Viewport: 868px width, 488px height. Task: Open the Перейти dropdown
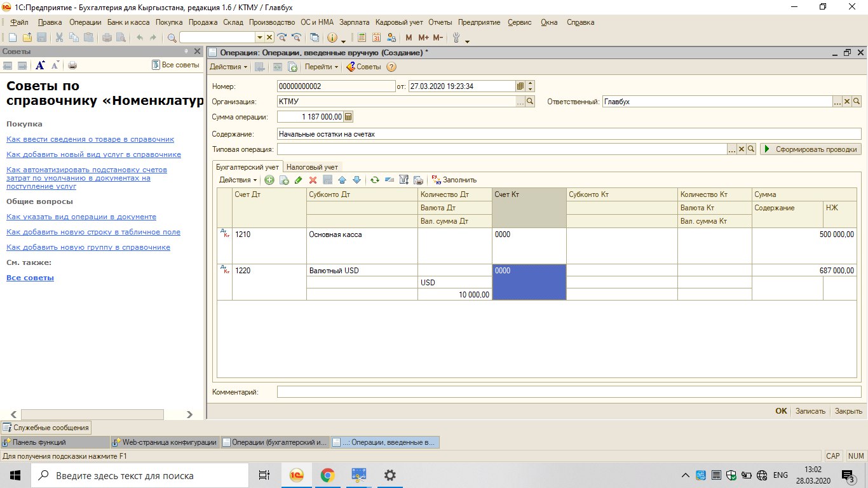[322, 67]
